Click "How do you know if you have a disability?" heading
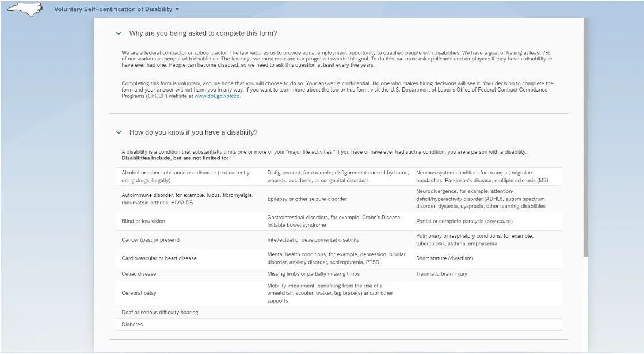This screenshot has height=354, width=644. click(193, 132)
